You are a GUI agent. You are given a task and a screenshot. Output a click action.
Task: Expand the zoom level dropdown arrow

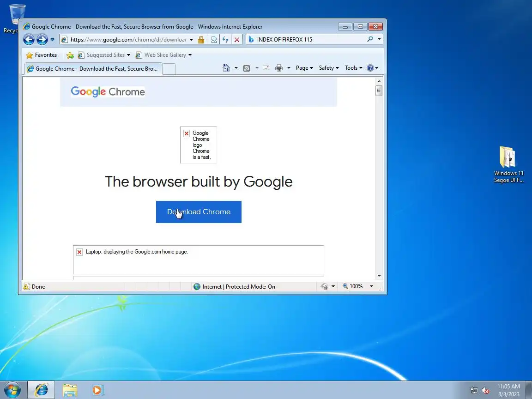tap(371, 286)
